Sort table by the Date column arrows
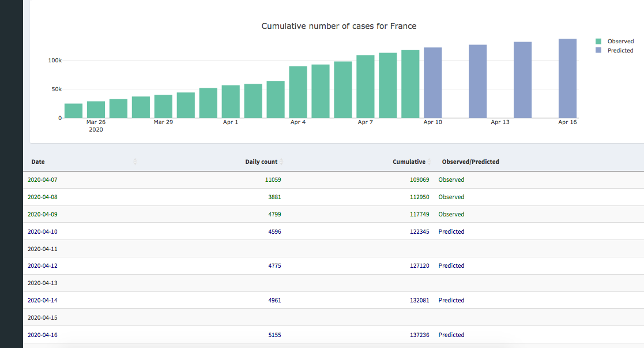 coord(135,162)
